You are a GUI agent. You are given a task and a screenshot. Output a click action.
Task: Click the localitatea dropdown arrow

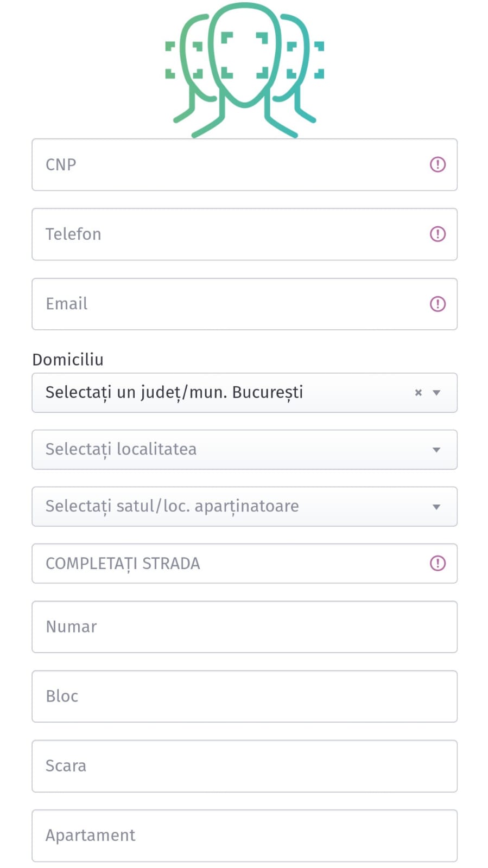tap(436, 450)
